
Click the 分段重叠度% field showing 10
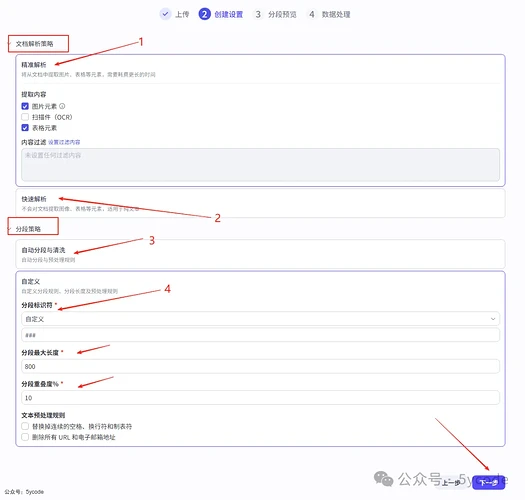(x=260, y=398)
